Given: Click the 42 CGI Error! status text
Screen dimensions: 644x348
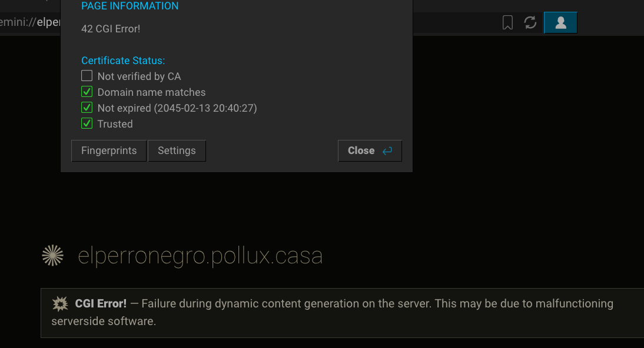Looking at the screenshot, I should coord(111,29).
